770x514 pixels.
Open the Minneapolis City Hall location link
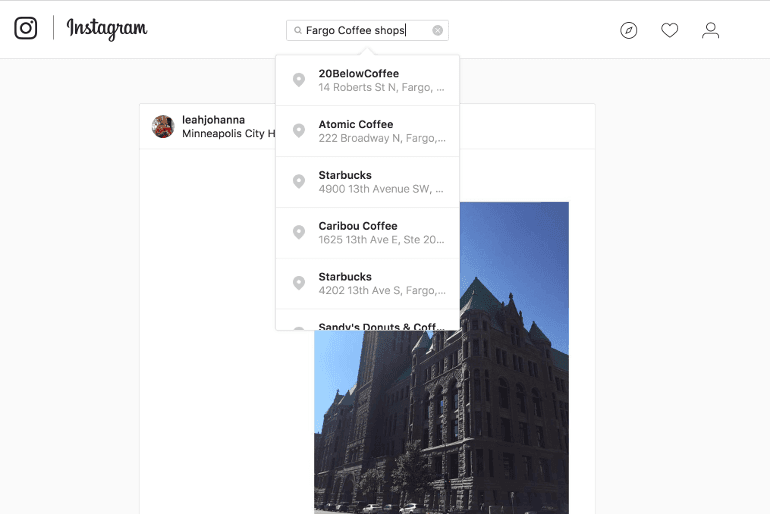pyautogui.click(x=228, y=133)
